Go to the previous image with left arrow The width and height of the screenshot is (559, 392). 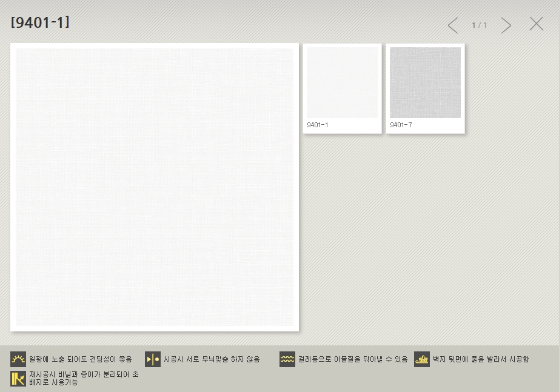click(453, 25)
